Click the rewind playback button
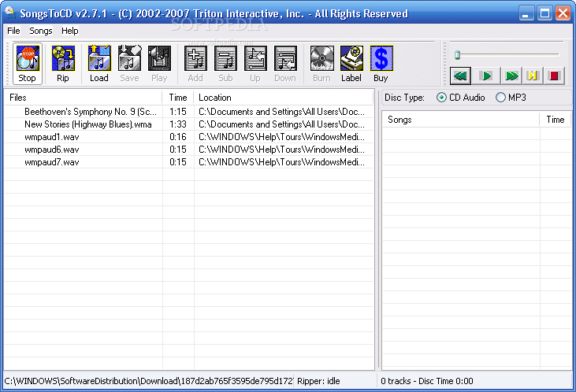This screenshot has width=576, height=392. [x=460, y=76]
